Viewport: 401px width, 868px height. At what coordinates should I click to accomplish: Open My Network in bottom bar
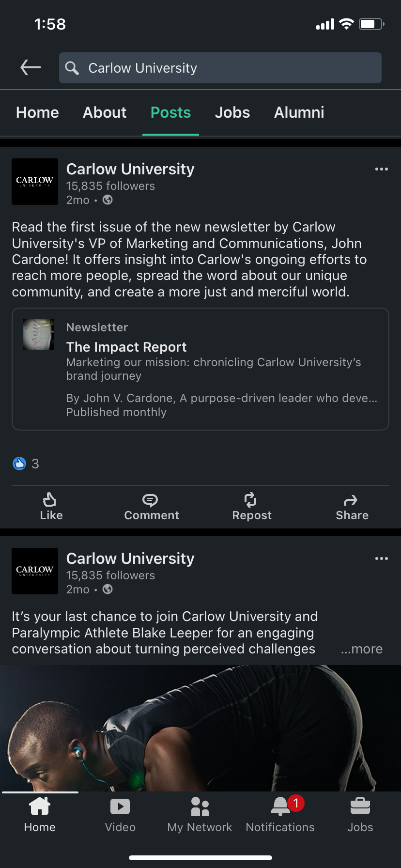200,816
